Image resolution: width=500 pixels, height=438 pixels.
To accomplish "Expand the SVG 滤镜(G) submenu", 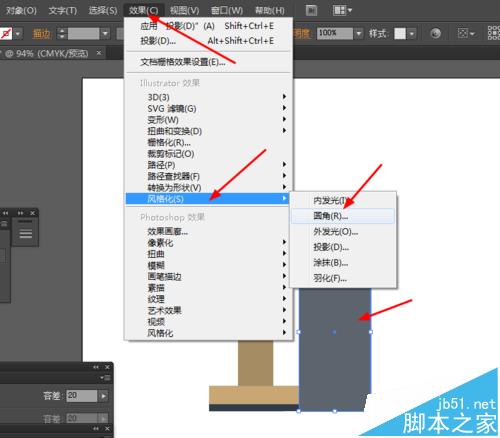I will coord(207,108).
